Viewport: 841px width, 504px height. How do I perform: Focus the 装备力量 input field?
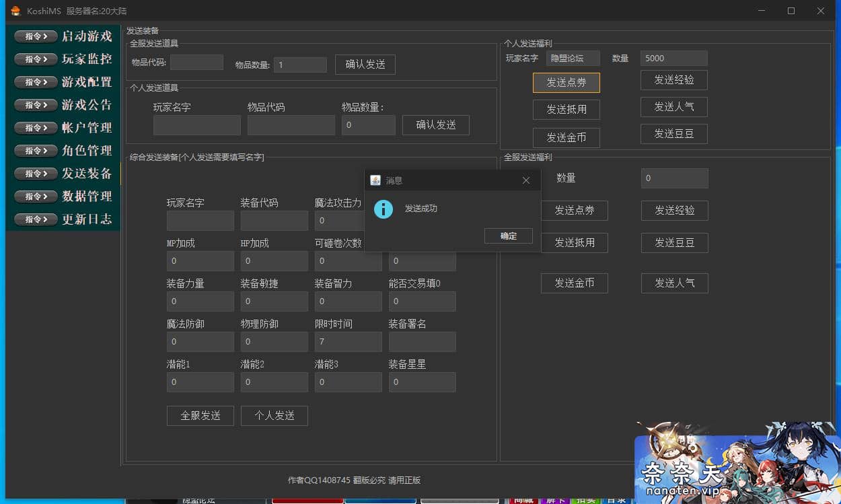tap(200, 301)
